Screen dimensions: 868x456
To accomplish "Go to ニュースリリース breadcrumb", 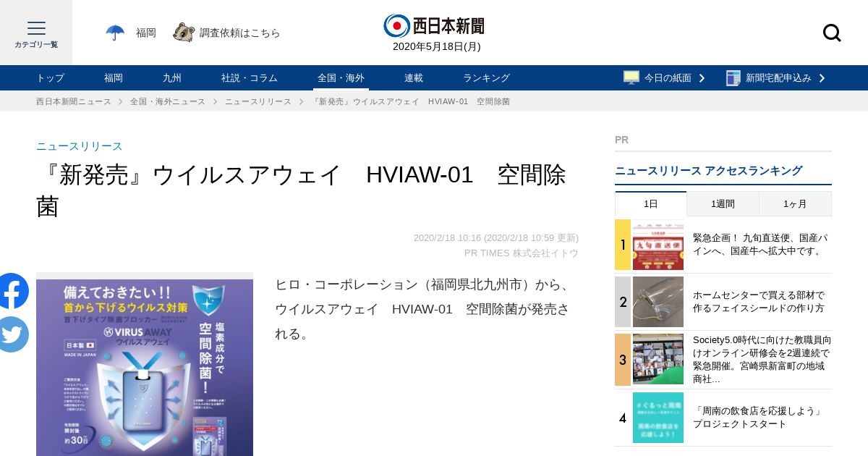I will click(258, 101).
